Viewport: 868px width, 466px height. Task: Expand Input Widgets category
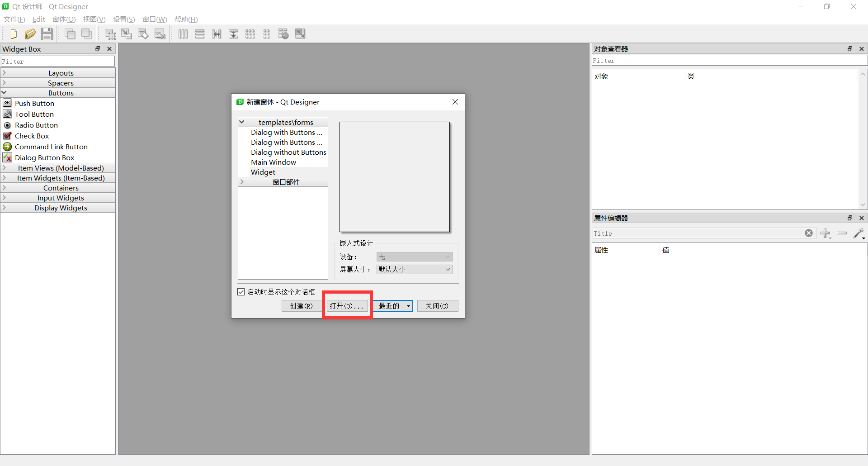pyautogui.click(x=58, y=198)
